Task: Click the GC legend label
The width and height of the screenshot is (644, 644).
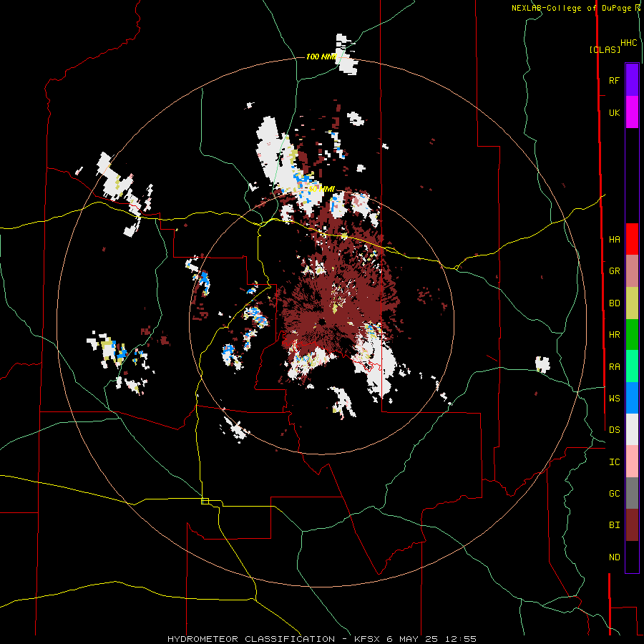Action: coord(614,494)
